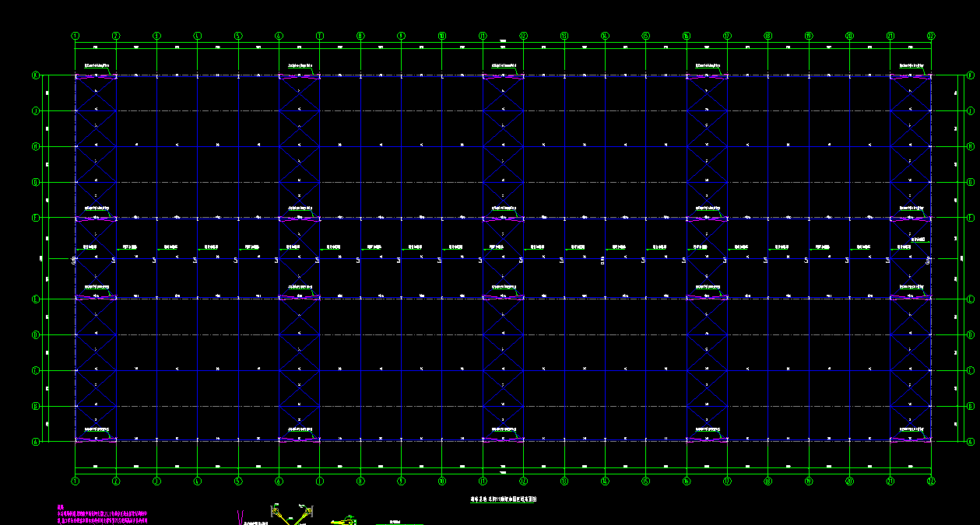The width and height of the screenshot is (980, 525).
Task: Click axis bubble 6 in the bottom row
Action: (279, 481)
